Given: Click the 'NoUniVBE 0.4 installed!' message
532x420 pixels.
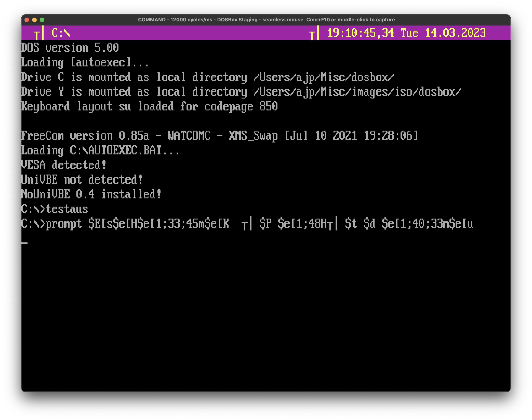Looking at the screenshot, I should 91,194.
